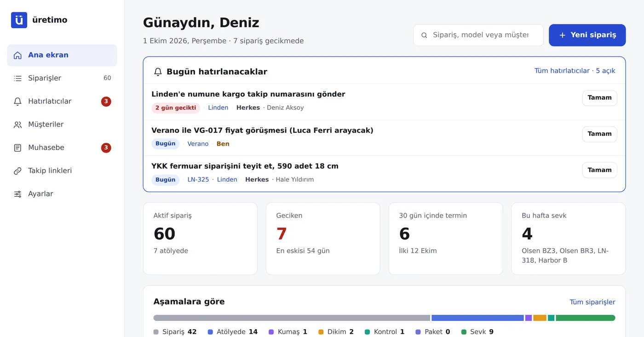
Task: Open Linden link in the YKK fermuar reminder
Action: 227,180
